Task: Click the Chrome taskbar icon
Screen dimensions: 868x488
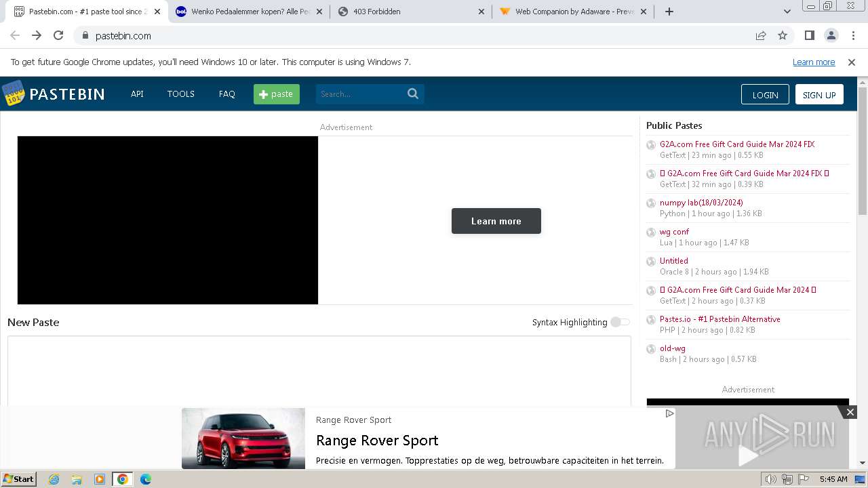Action: point(123,479)
